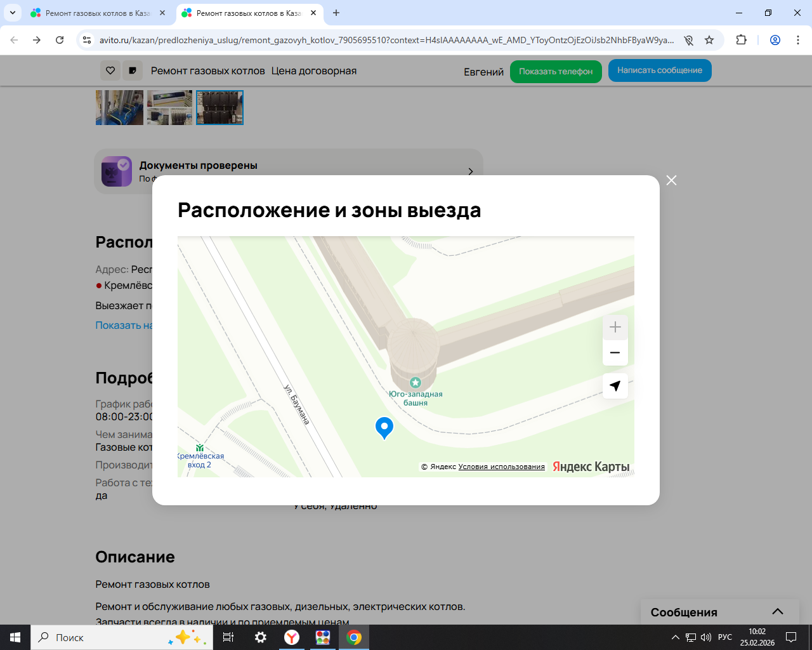The height and width of the screenshot is (650, 812).
Task: Show hidden system tray icons
Action: [x=676, y=637]
